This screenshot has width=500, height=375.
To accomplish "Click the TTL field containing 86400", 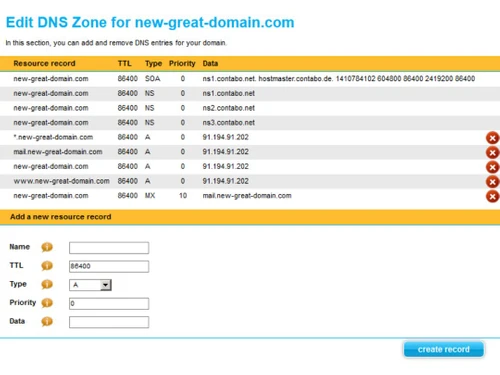I will (109, 266).
